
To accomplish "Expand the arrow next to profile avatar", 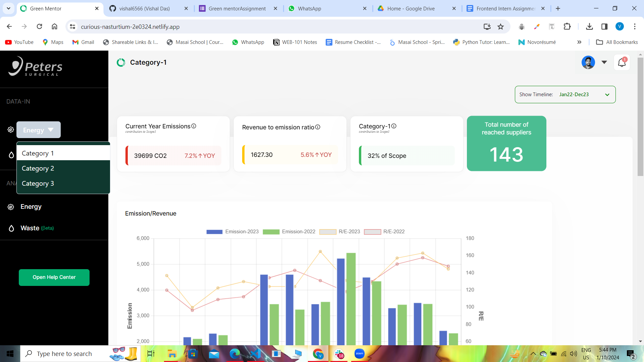I will 604,62.
